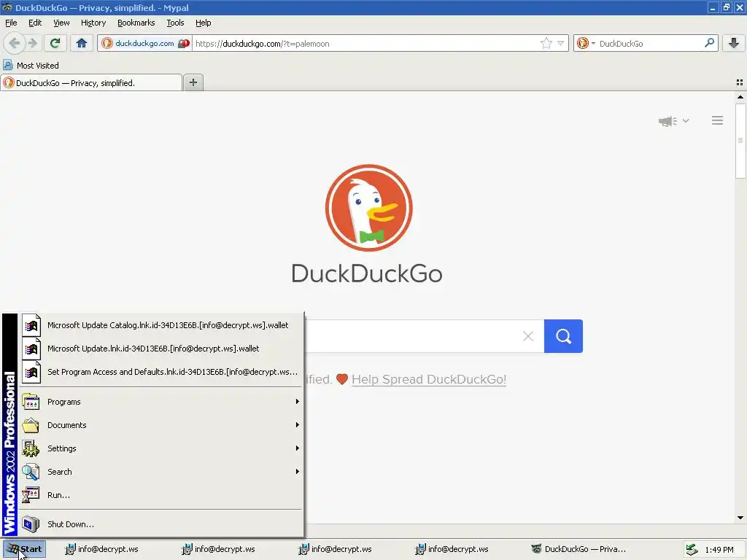The height and width of the screenshot is (560, 747).
Task: Click the browser Forward arrow button
Action: point(32,43)
